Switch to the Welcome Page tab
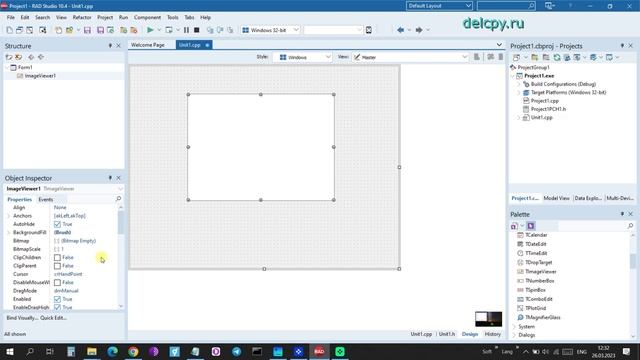This screenshot has height=360, width=640. (x=148, y=45)
